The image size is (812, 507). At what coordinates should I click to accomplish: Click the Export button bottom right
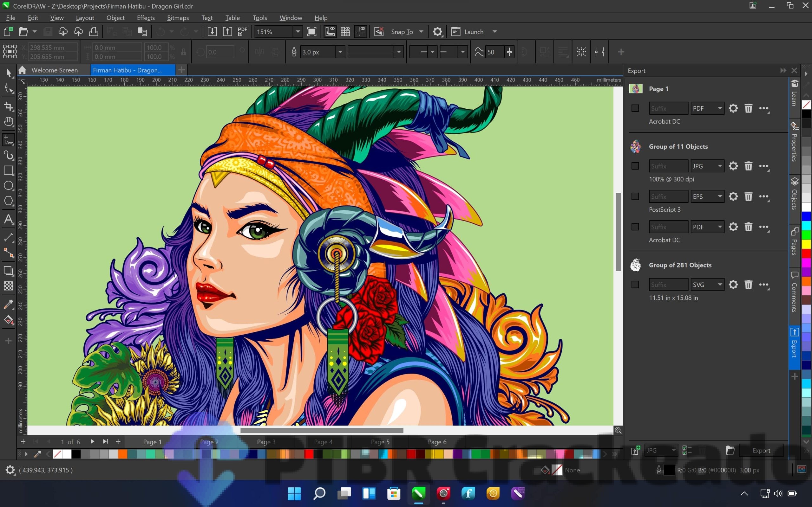click(761, 450)
